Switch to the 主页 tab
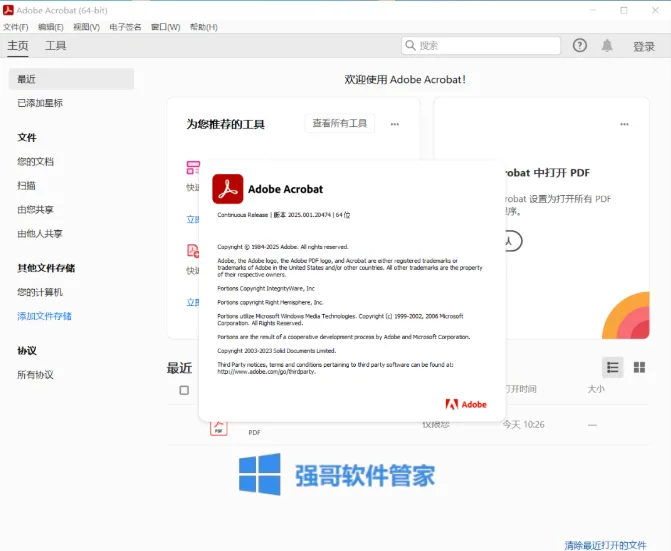Image resolution: width=671 pixels, height=551 pixels. coord(18,46)
